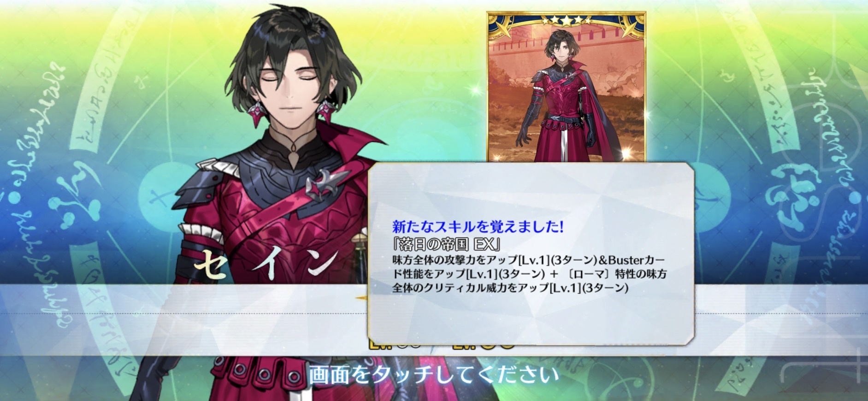The width and height of the screenshot is (868, 401).
Task: Tap the 画面をタッチしてください prompt
Action: pos(434,375)
